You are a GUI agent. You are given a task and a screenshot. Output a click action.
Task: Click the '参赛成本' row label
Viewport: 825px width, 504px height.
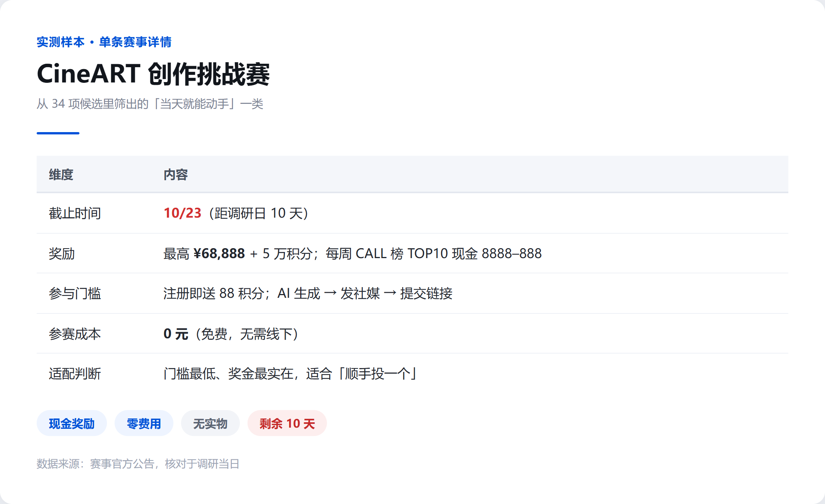pos(75,334)
